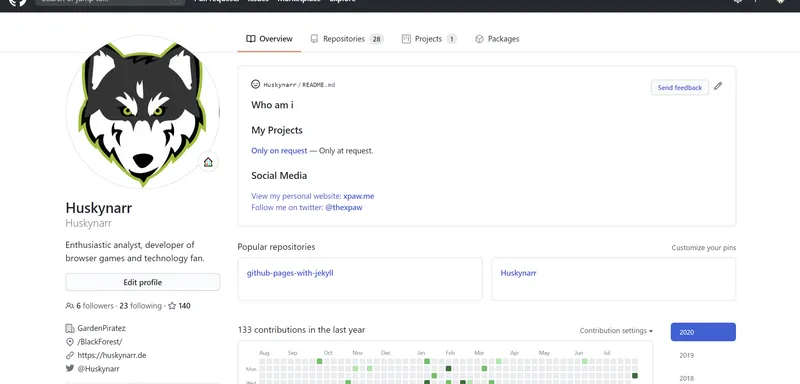Click the 'Popular repositories' label
Image resolution: width=800 pixels, height=384 pixels.
click(x=277, y=247)
